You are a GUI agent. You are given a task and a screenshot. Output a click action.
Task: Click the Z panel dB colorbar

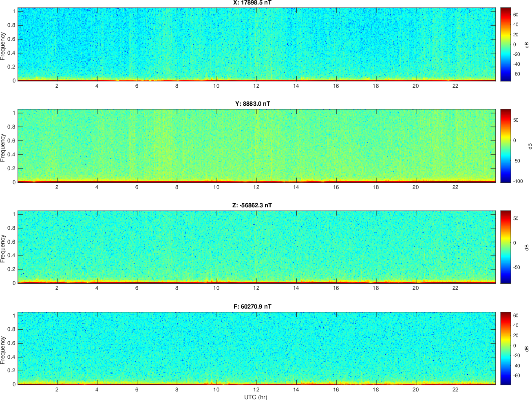506,247
